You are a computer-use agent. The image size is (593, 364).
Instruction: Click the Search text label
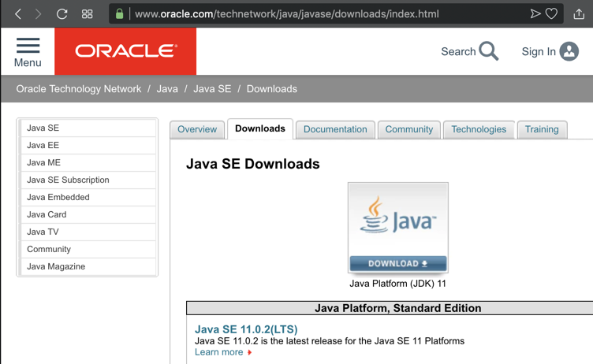(x=458, y=51)
